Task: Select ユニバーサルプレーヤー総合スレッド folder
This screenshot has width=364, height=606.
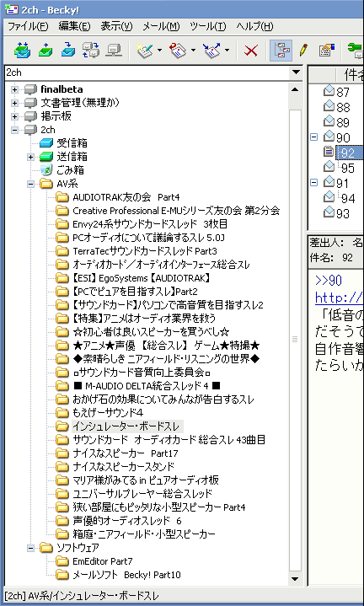Action: click(142, 494)
